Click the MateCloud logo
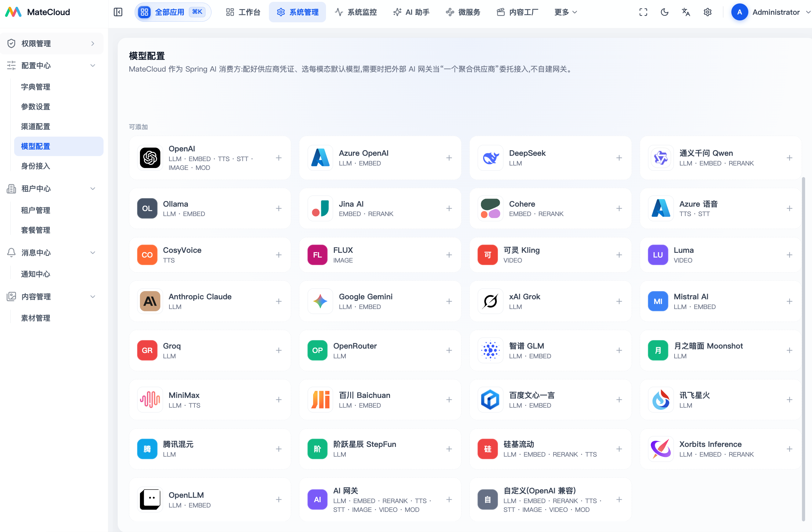 tap(13, 12)
